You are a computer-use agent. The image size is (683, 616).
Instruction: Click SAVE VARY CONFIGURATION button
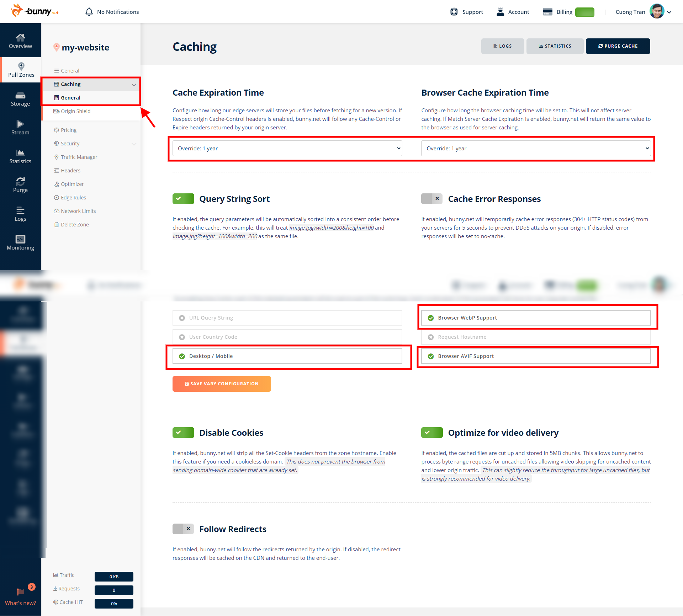(x=222, y=384)
